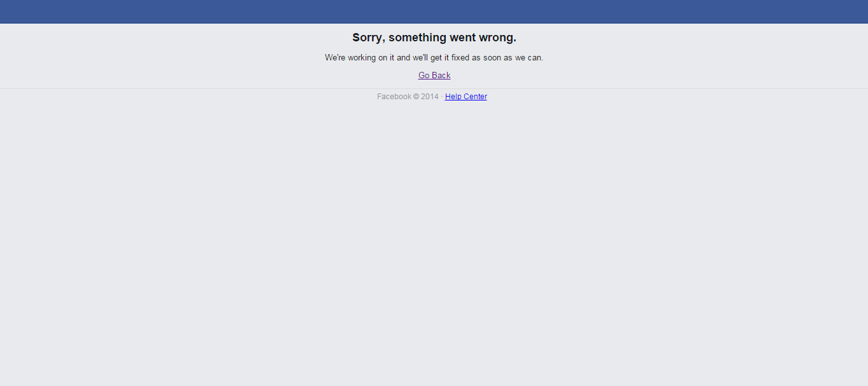Click the word "Center" in Help Center link
The image size is (868, 386).
pos(475,97)
